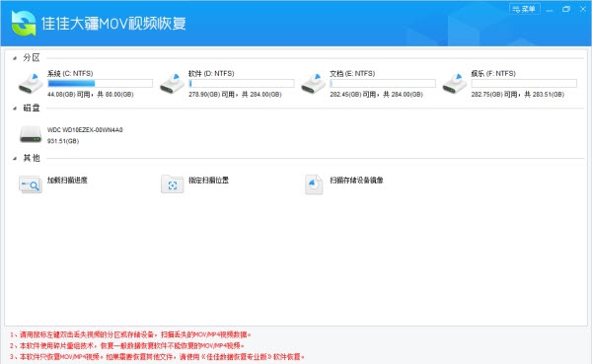This screenshot has height=364, width=592.
Task: Click the 文档 (E: NTFS) label
Action: [352, 74]
